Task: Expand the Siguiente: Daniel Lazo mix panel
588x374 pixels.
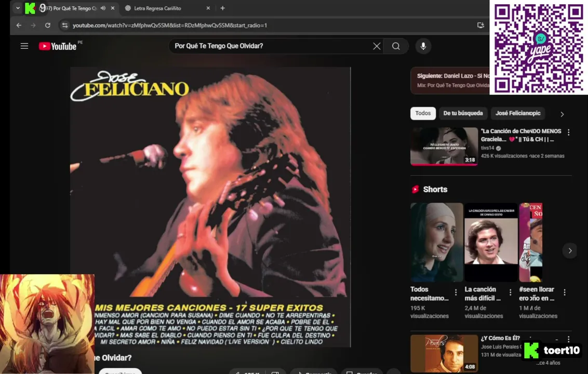Action: (x=450, y=81)
